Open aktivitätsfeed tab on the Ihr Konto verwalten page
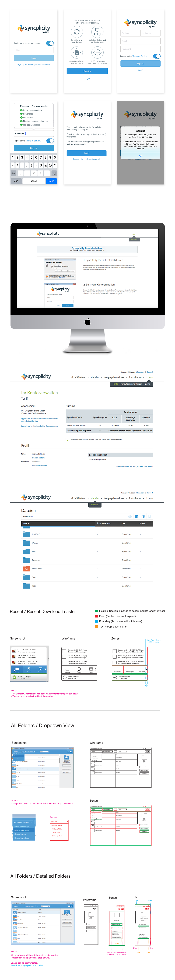Viewport: 175px width, 980px height. tap(78, 377)
